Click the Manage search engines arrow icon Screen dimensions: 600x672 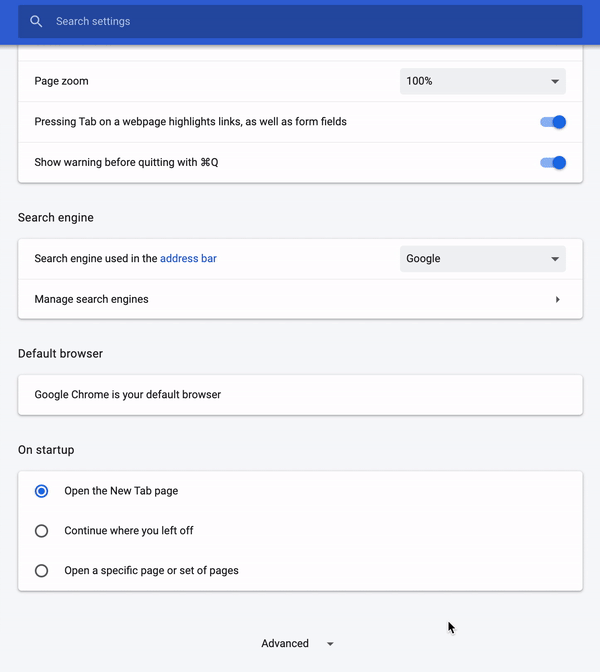click(x=558, y=299)
